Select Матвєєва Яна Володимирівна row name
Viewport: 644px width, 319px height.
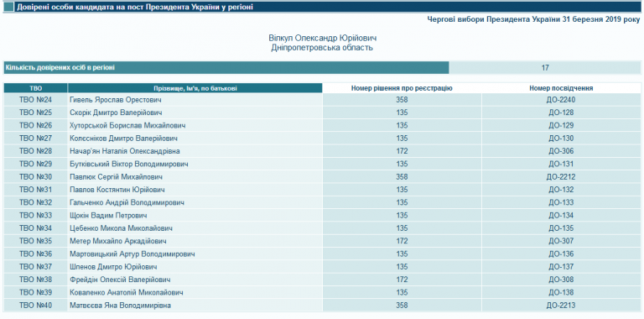click(121, 306)
